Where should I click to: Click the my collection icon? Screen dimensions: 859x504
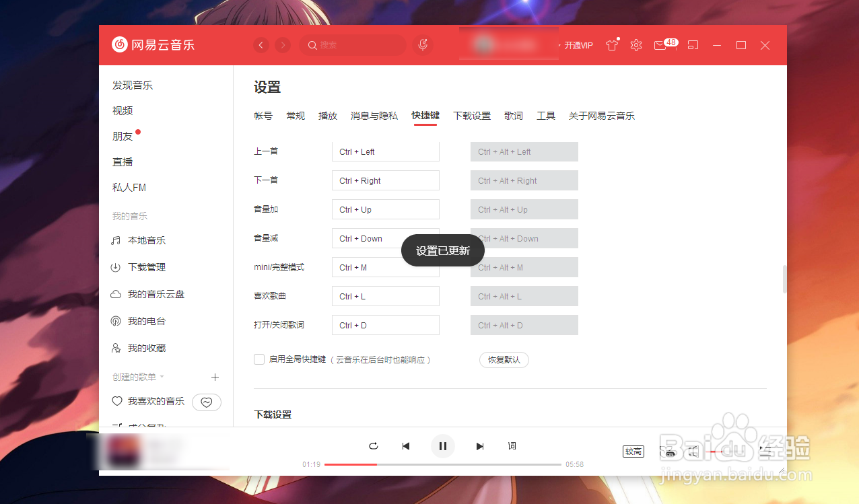pos(116,348)
